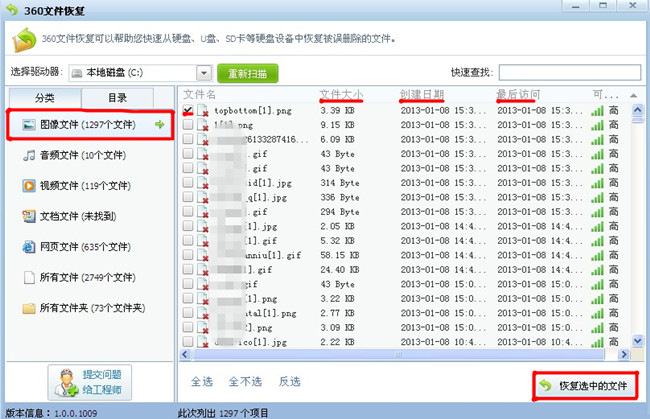Click 提交问题给工程师 button
Viewport: 650px width, 419px height.
90,382
